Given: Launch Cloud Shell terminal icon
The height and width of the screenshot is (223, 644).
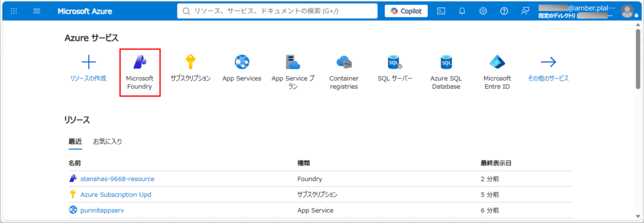Looking at the screenshot, I should 441,11.
